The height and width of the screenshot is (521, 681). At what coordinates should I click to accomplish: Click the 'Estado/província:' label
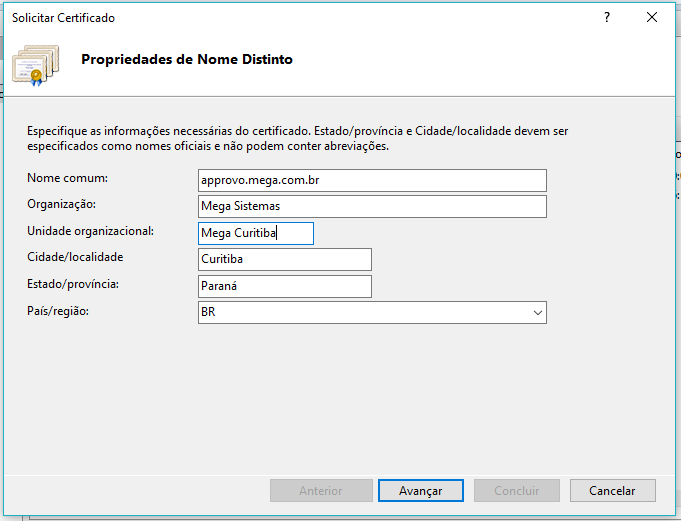pyautogui.click(x=73, y=285)
